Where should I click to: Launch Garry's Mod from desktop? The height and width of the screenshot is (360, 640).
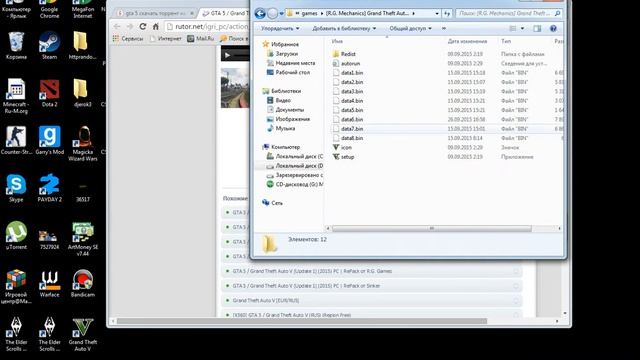click(x=49, y=140)
